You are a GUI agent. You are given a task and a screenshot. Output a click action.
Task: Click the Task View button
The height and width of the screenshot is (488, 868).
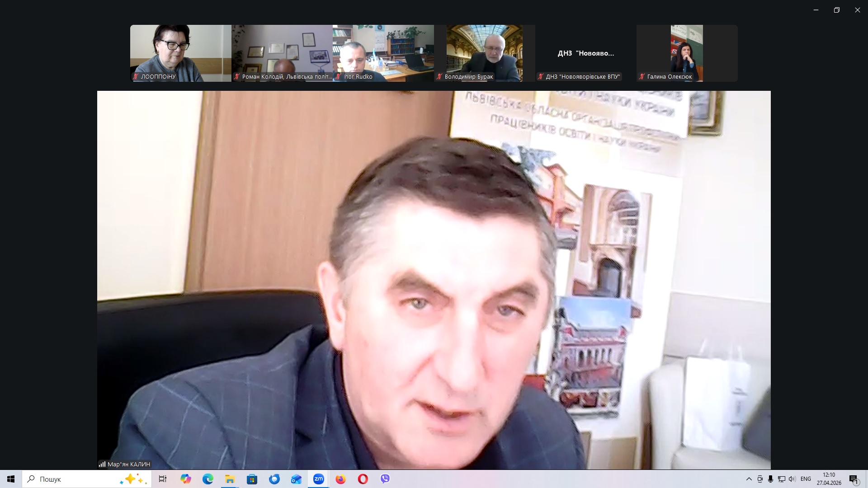point(163,479)
